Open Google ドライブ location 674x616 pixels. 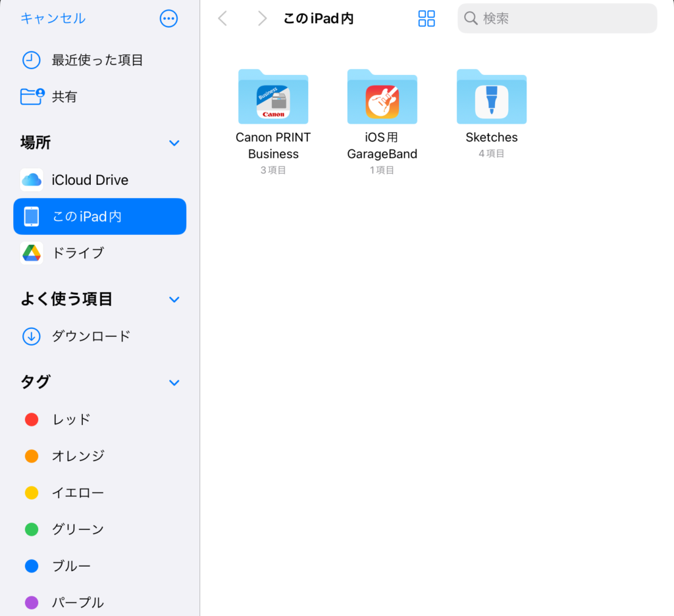78,253
